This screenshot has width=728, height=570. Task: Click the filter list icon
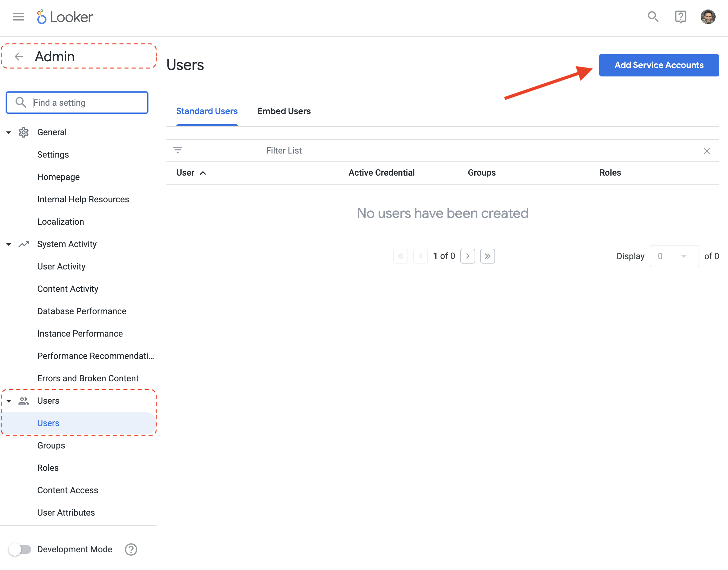(178, 150)
